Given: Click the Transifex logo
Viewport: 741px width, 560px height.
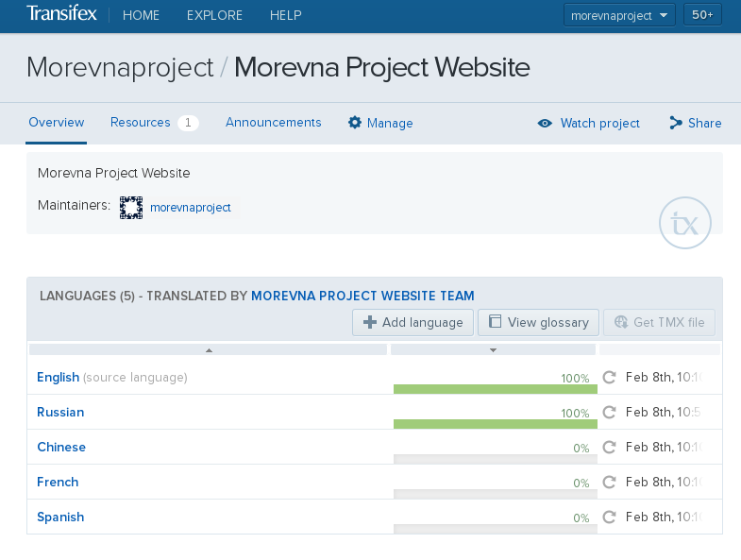Looking at the screenshot, I should 61,14.
